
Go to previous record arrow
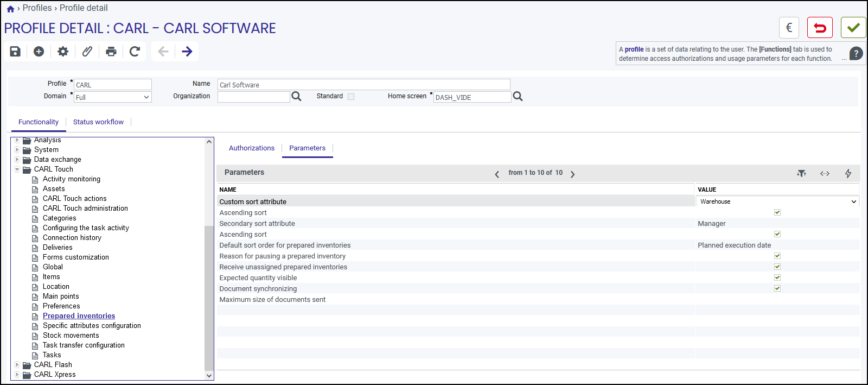point(163,52)
